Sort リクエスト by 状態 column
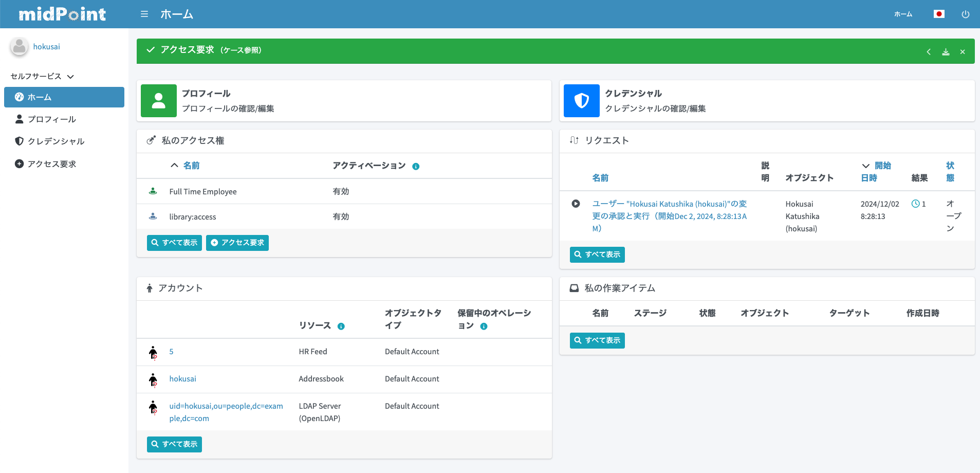This screenshot has width=980, height=473. [950, 172]
